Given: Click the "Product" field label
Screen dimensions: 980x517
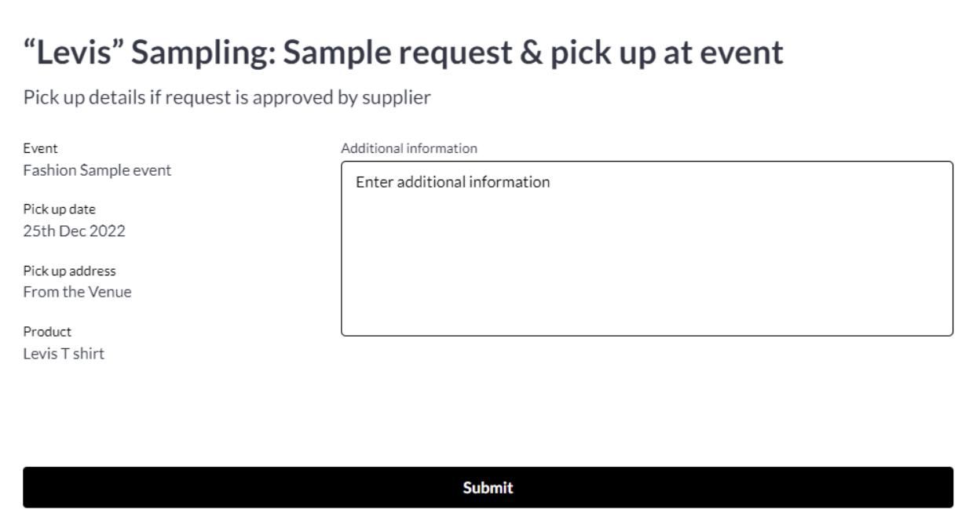Looking at the screenshot, I should [x=47, y=332].
